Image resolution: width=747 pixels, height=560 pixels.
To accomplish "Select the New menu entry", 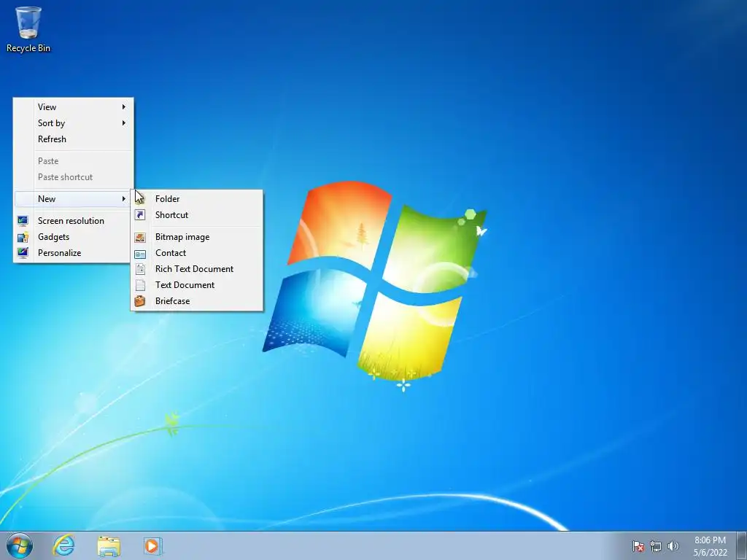I will (x=74, y=198).
